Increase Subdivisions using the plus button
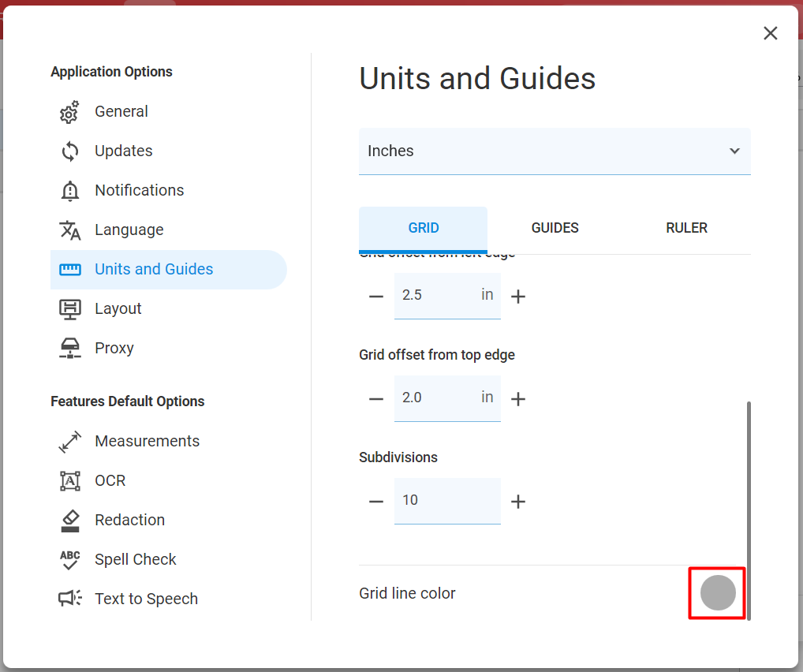 coord(518,501)
